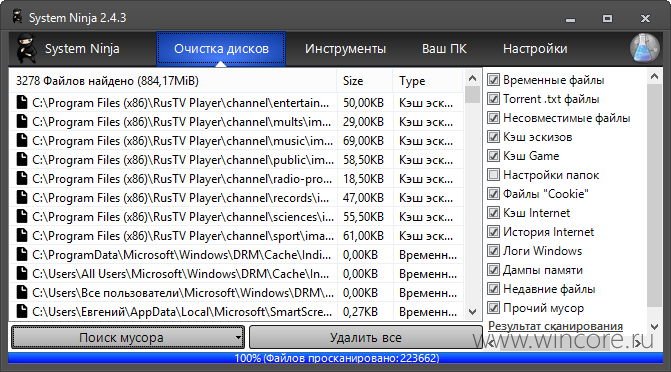The width and height of the screenshot is (671, 372).
Task: Minimize the System Ninja window
Action: [x=570, y=19]
